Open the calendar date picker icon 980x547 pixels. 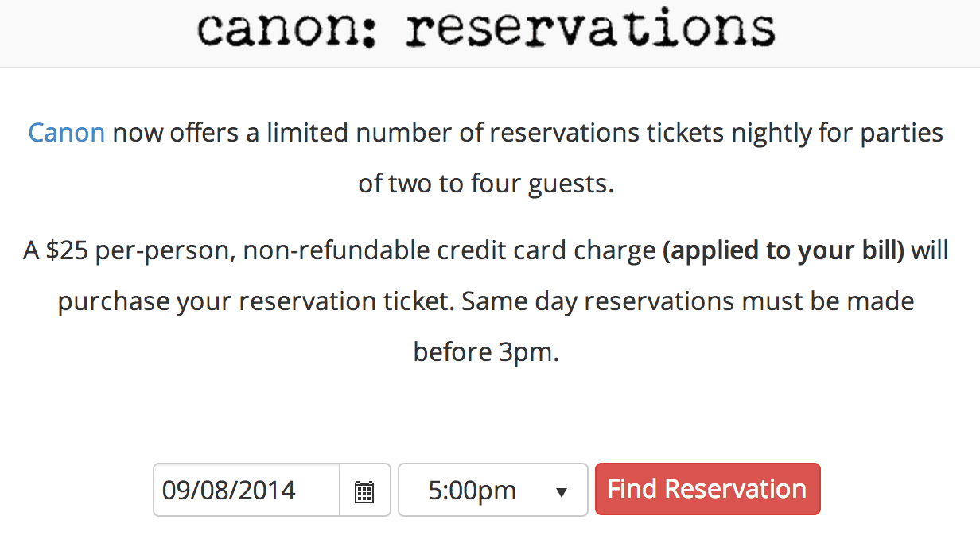click(364, 491)
